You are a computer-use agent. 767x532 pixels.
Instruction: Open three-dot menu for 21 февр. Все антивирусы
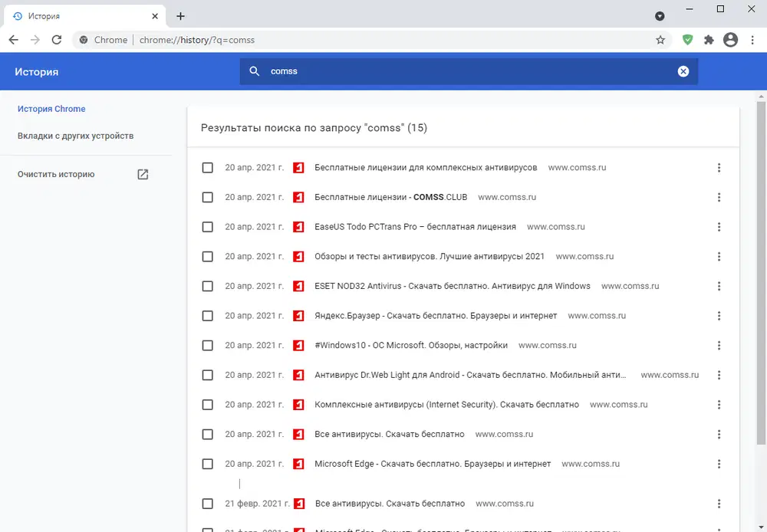tap(719, 504)
